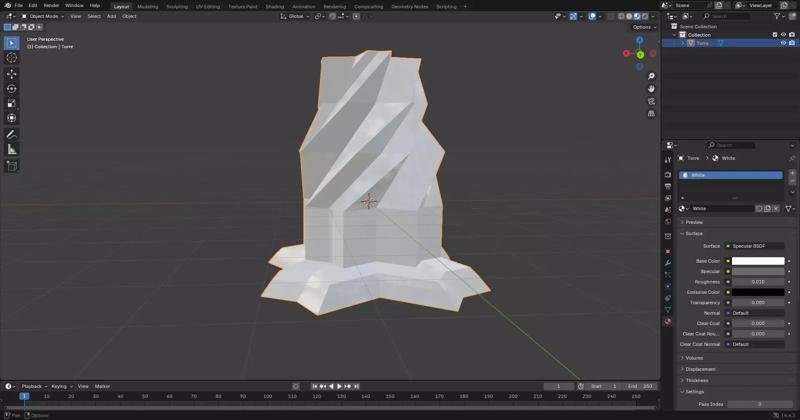The image size is (800, 420).
Task: Click the viewport zoom magnifier icon
Action: pyautogui.click(x=651, y=76)
